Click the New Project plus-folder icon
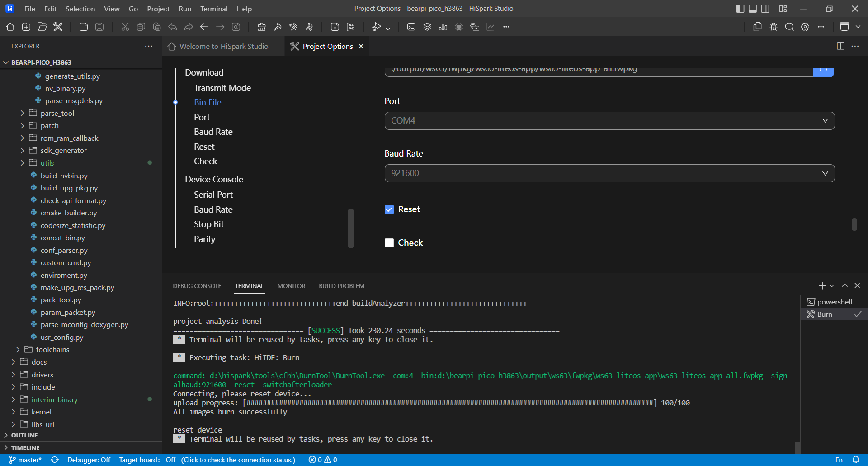Image resolution: width=868 pixels, height=466 pixels. click(x=26, y=27)
